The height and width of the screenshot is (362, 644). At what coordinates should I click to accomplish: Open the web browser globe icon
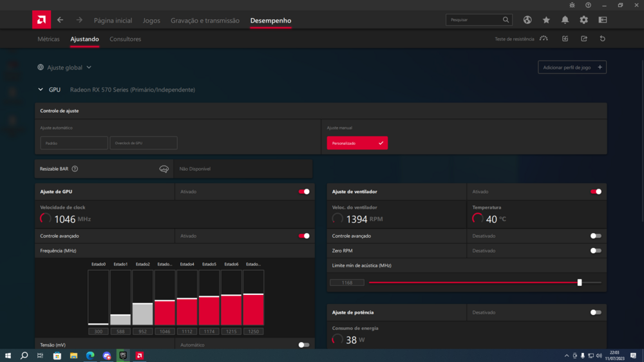527,20
